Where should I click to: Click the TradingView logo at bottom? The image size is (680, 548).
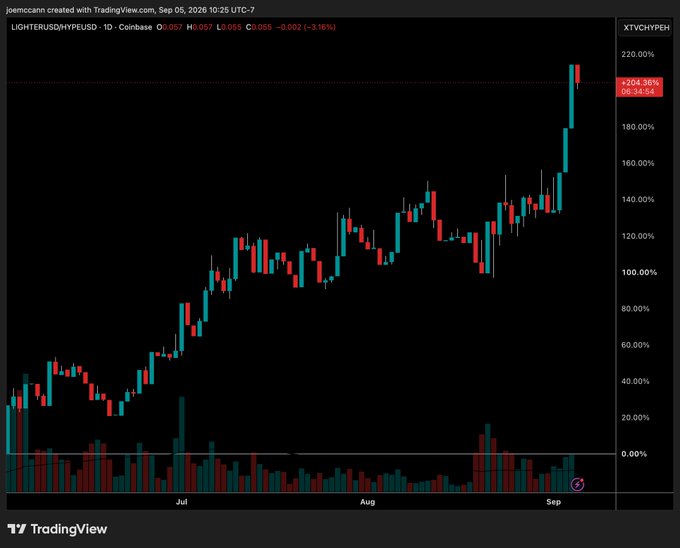(x=57, y=529)
